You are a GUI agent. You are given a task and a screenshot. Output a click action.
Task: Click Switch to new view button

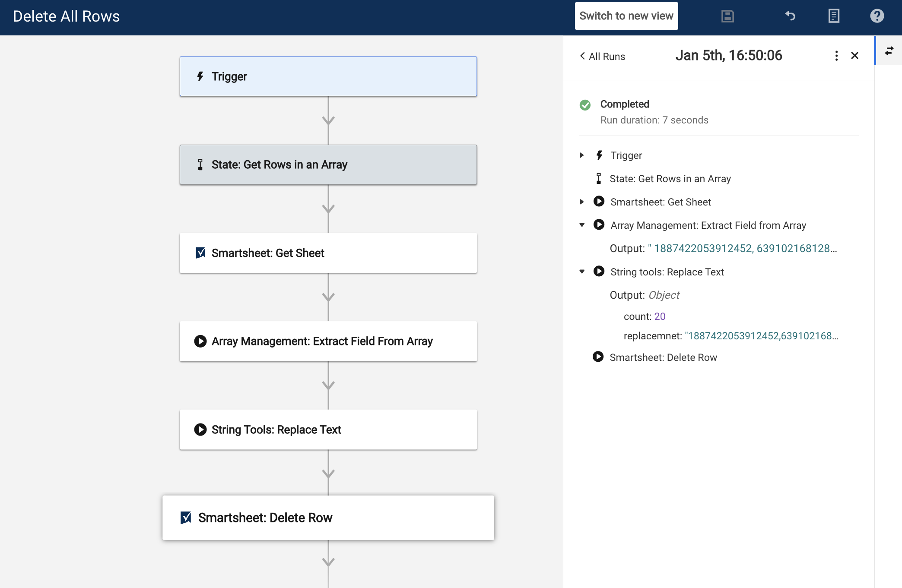tap(626, 16)
